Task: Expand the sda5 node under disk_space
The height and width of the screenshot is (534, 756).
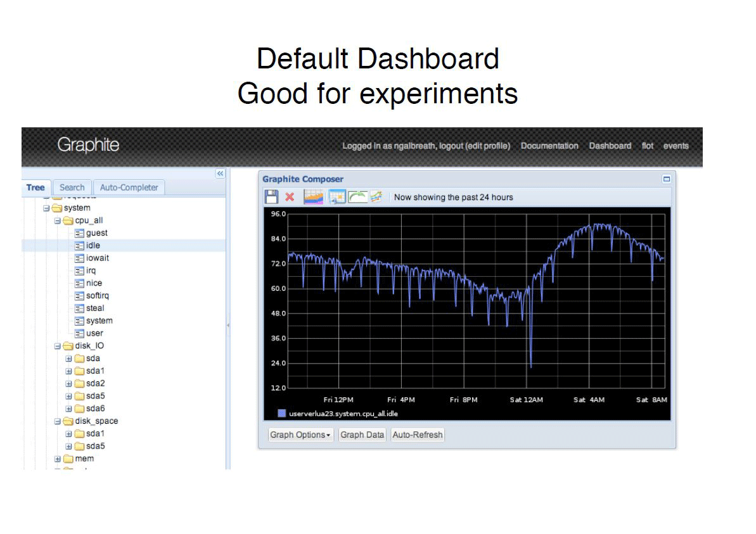Action: 68,447
